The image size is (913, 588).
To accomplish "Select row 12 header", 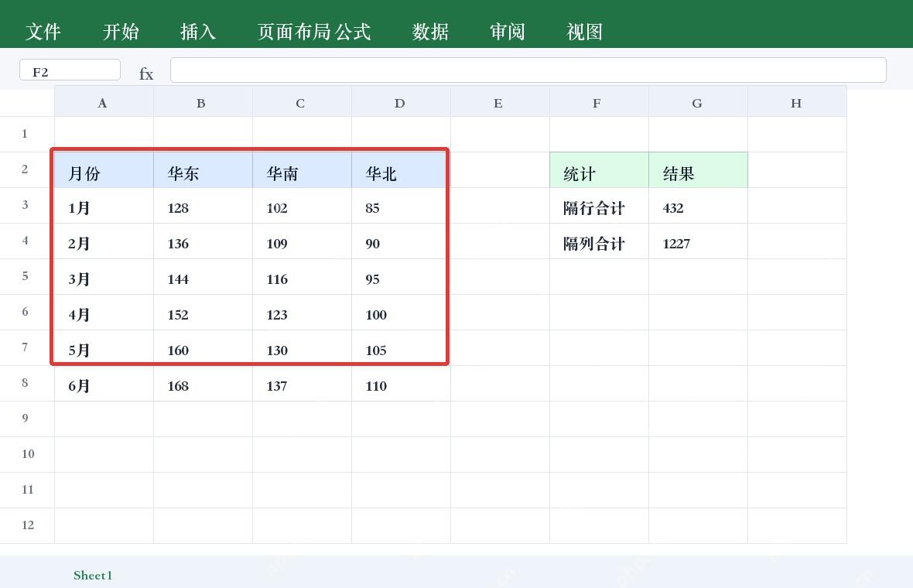I will pyautogui.click(x=27, y=525).
